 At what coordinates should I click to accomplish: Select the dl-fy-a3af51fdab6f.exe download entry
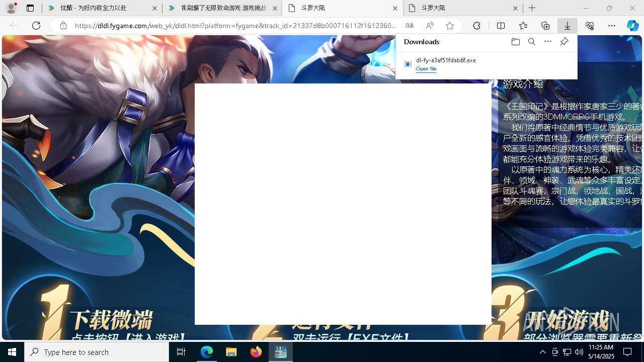487,64
